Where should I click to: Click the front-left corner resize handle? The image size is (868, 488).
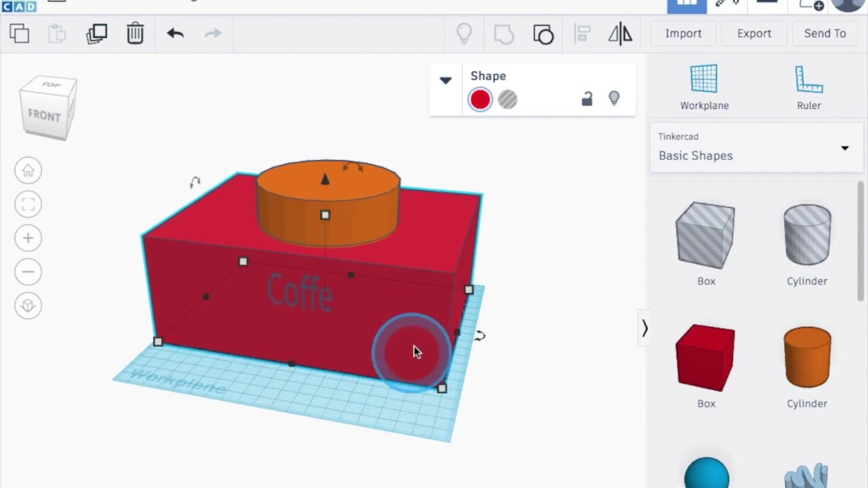click(158, 342)
